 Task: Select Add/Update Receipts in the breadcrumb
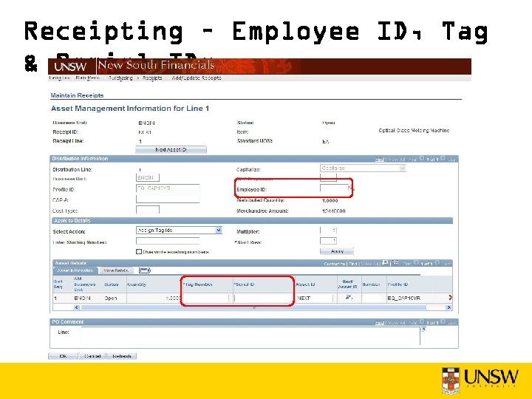click(197, 78)
